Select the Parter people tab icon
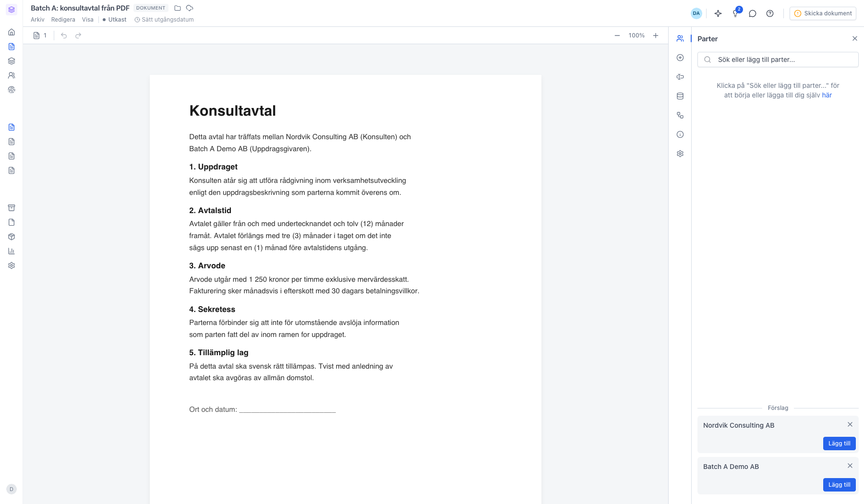The height and width of the screenshot is (504, 864). coord(680,38)
